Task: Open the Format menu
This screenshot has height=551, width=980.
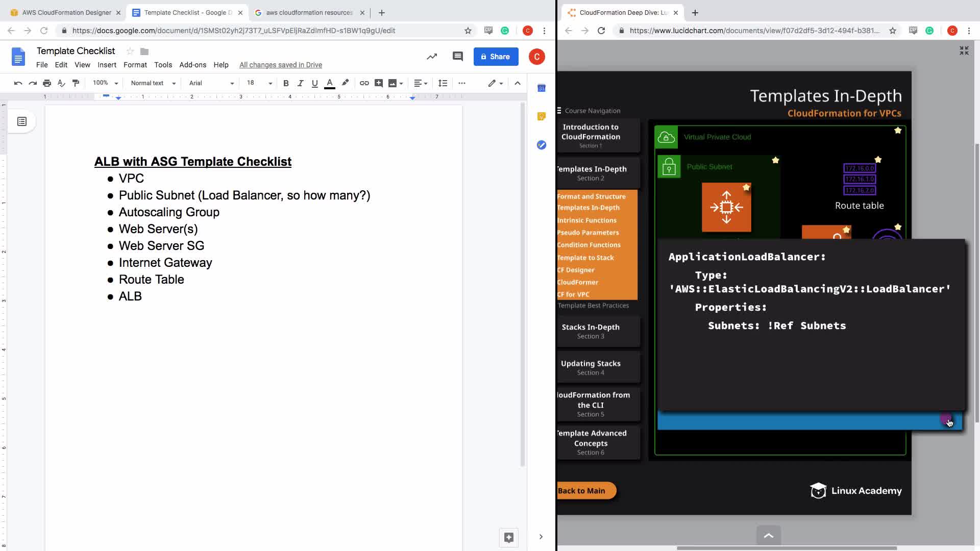Action: pos(135,65)
